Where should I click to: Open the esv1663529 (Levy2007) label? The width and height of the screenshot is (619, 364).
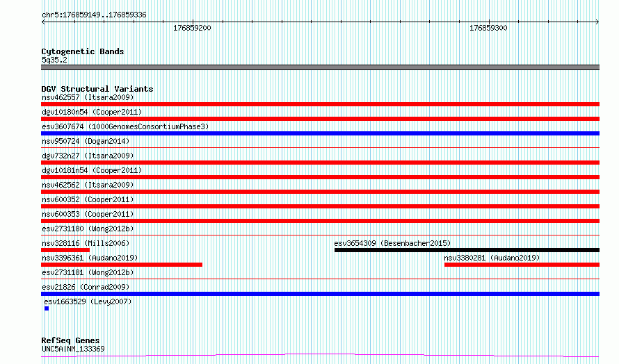point(88,301)
